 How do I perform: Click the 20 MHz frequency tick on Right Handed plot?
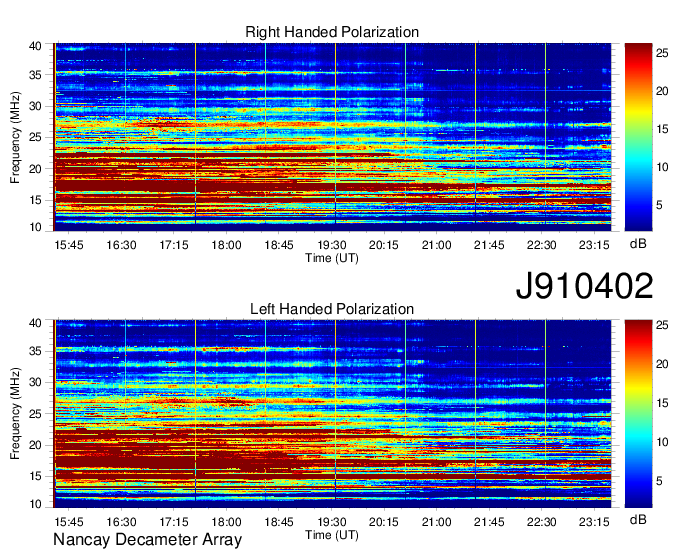pos(35,169)
